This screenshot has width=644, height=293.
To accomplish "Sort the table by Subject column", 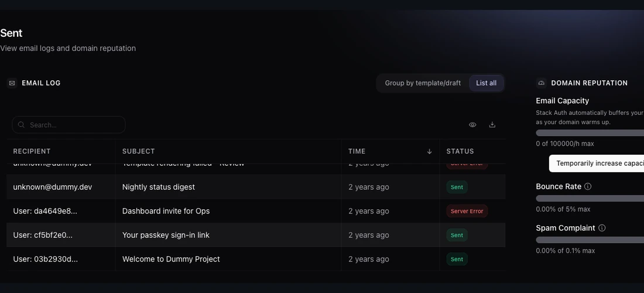I will (138, 151).
